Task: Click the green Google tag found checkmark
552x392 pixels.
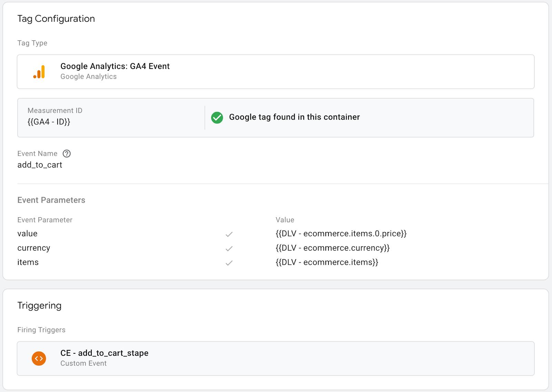Action: (x=217, y=118)
